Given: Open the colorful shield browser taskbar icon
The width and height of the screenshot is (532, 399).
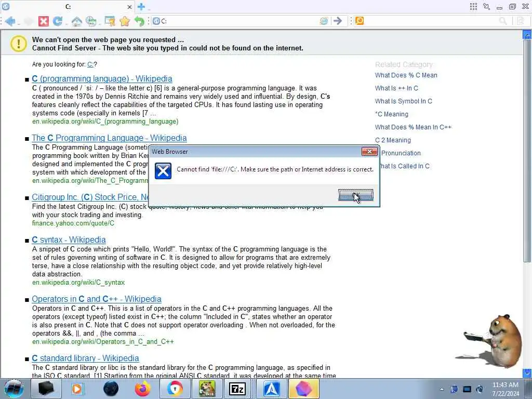Looking at the screenshot, I should coord(175,389).
